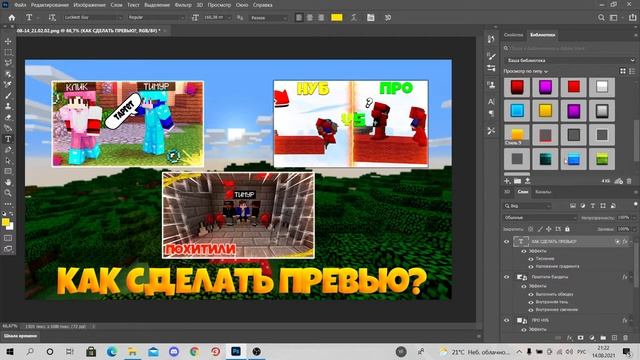640x360 pixels.
Task: Open the Windows Start menu
Action: click(10, 351)
